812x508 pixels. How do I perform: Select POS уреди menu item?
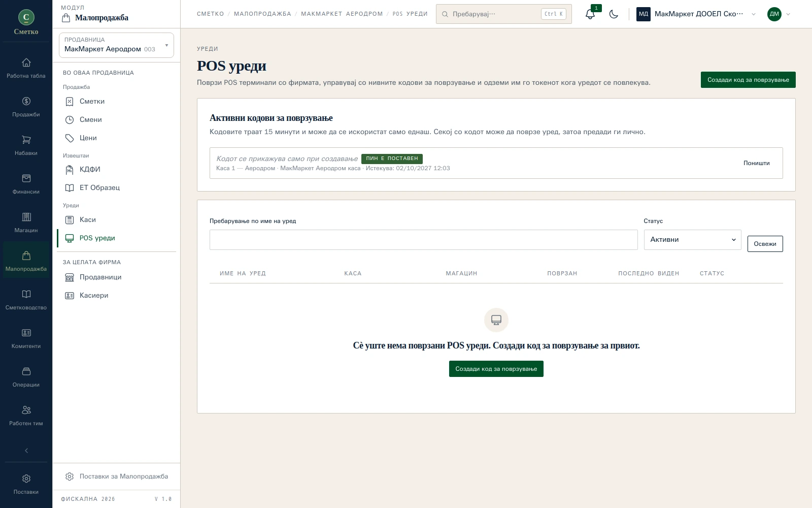pos(117,238)
